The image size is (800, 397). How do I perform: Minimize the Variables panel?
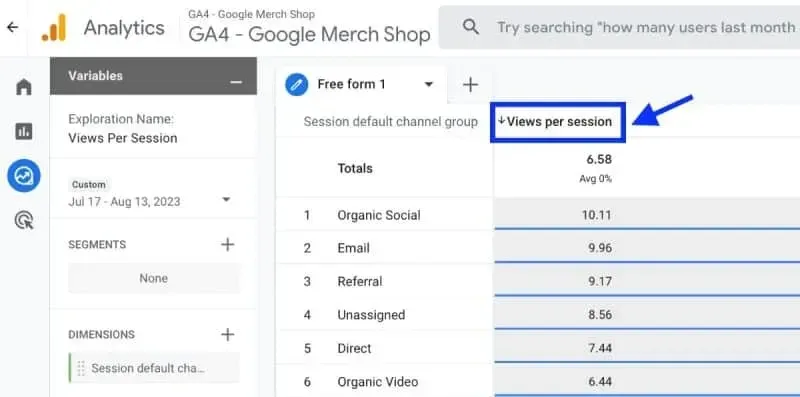[x=236, y=82]
